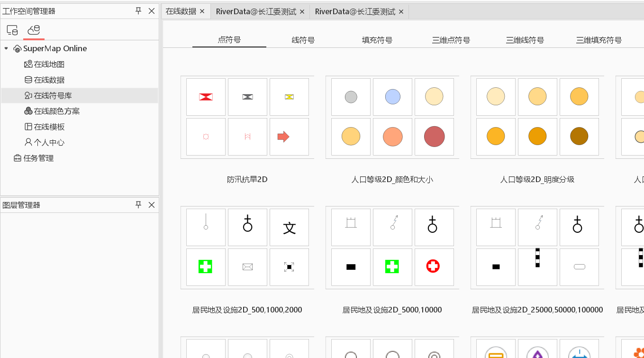Image resolution: width=644 pixels, height=358 pixels.
Task: Close the 图层管理器 panel
Action: click(152, 205)
